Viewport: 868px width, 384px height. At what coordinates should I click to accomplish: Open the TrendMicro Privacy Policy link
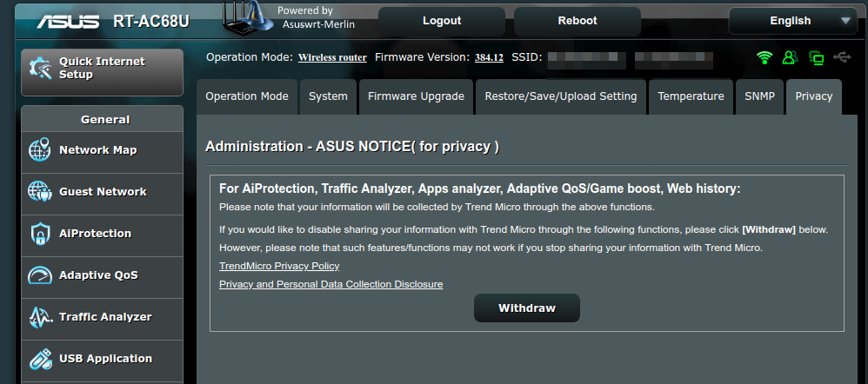(279, 266)
